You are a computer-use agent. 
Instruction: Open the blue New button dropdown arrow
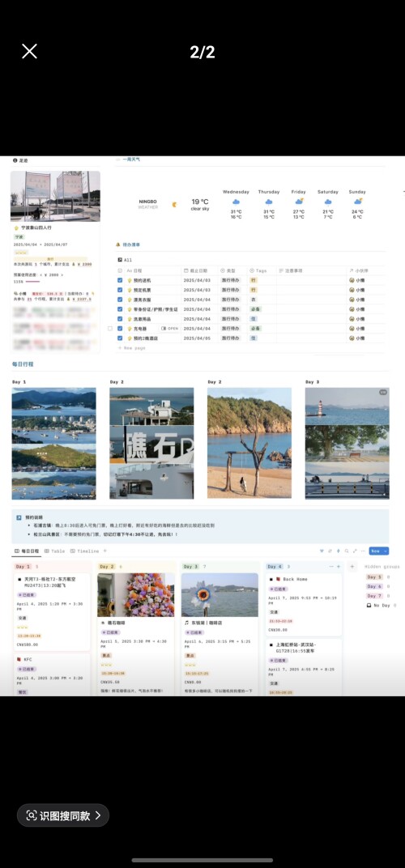385,551
